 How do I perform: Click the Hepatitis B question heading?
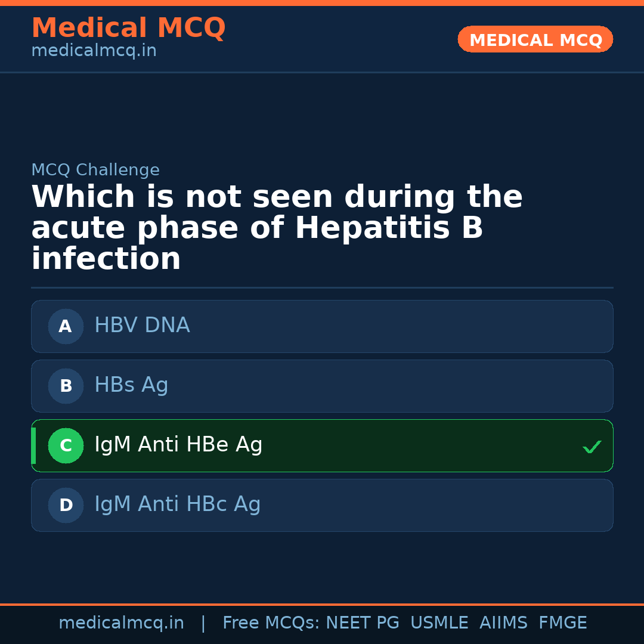pos(277,228)
